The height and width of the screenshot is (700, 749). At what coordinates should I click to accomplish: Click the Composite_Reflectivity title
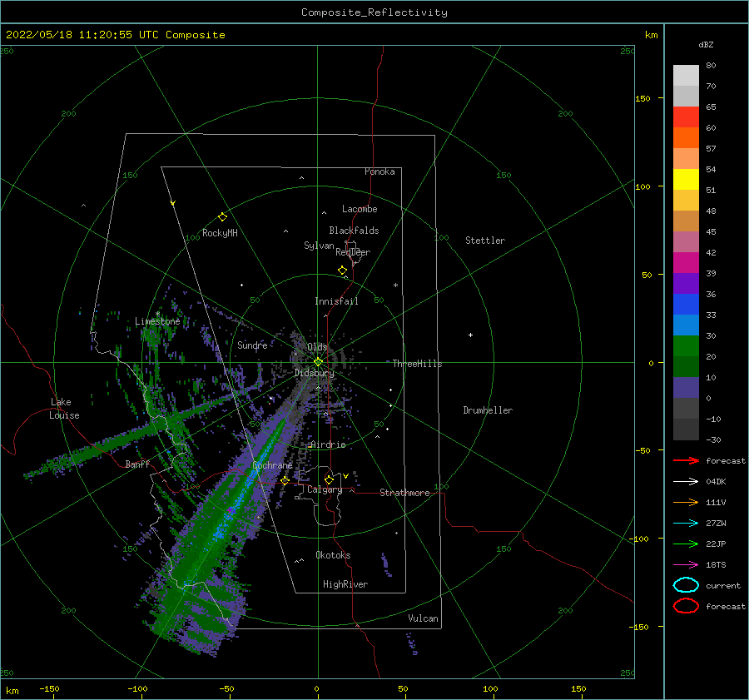click(x=374, y=12)
